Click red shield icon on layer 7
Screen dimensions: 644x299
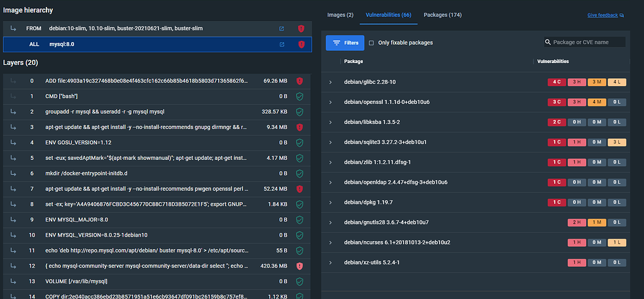(x=300, y=188)
